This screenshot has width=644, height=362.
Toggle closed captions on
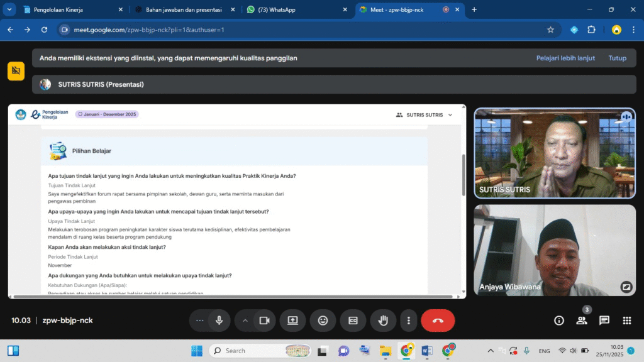tap(353, 321)
